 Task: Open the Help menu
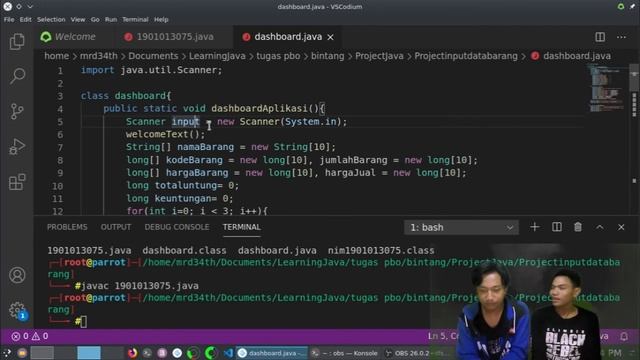tap(161, 20)
